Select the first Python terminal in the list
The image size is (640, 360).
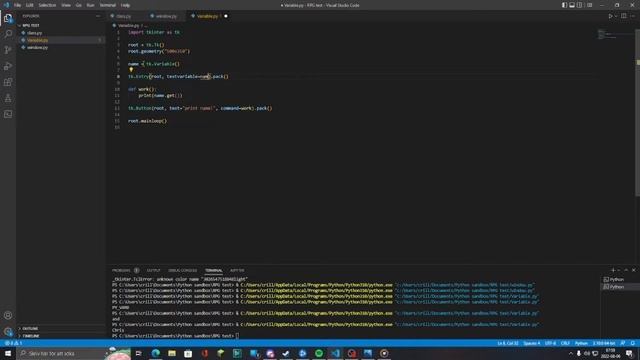point(616,280)
